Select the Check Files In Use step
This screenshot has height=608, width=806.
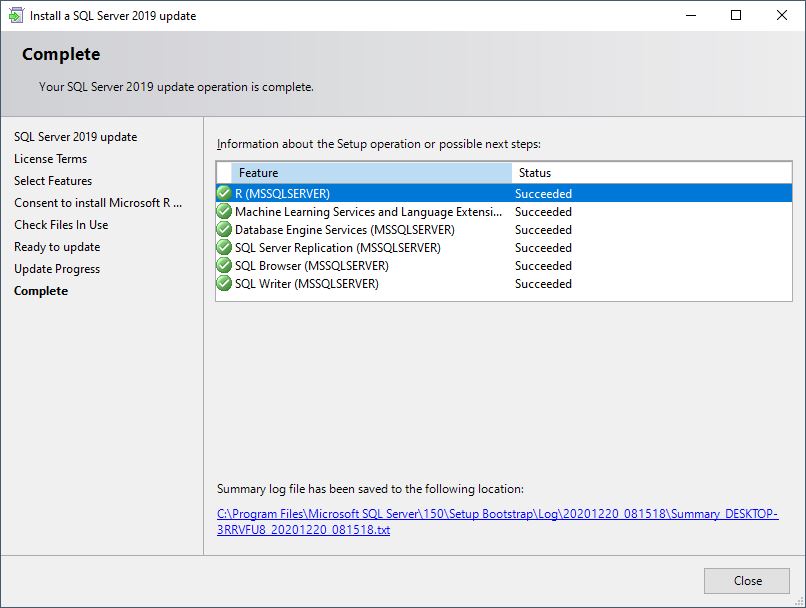pyautogui.click(x=61, y=225)
